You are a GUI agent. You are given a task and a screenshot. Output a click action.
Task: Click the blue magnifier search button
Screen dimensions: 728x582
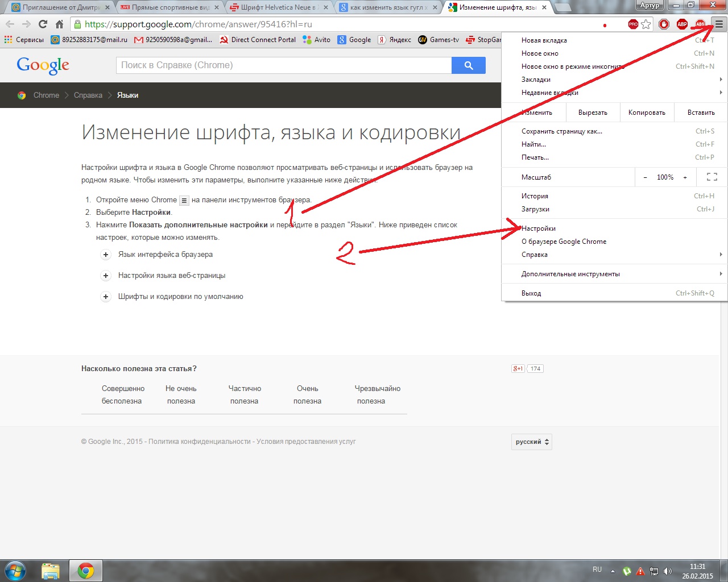pyautogui.click(x=469, y=65)
